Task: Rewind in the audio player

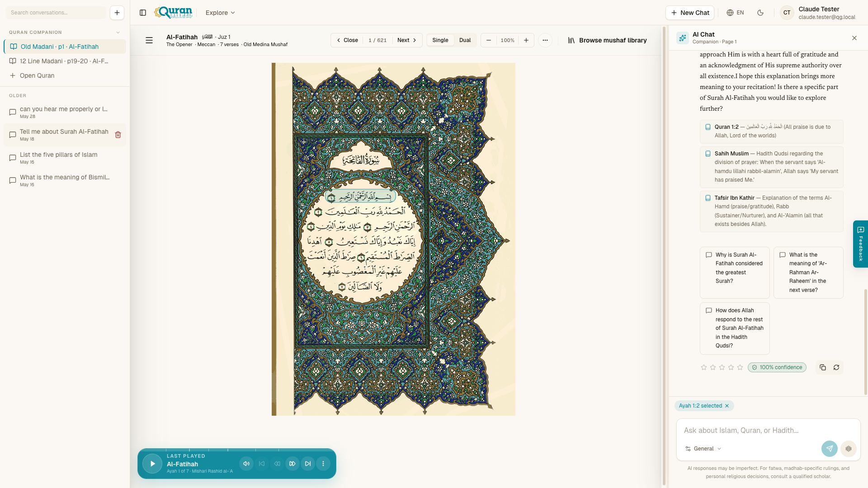Action: click(277, 464)
